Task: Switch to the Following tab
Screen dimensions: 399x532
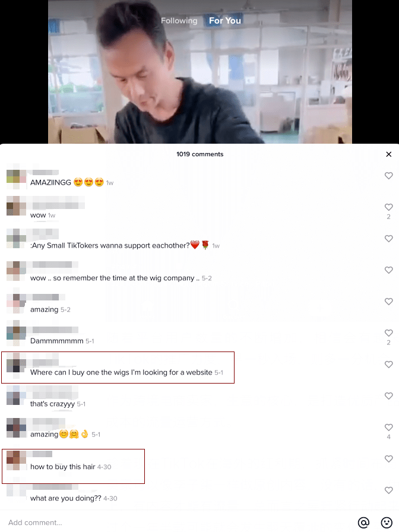Action: (x=179, y=21)
